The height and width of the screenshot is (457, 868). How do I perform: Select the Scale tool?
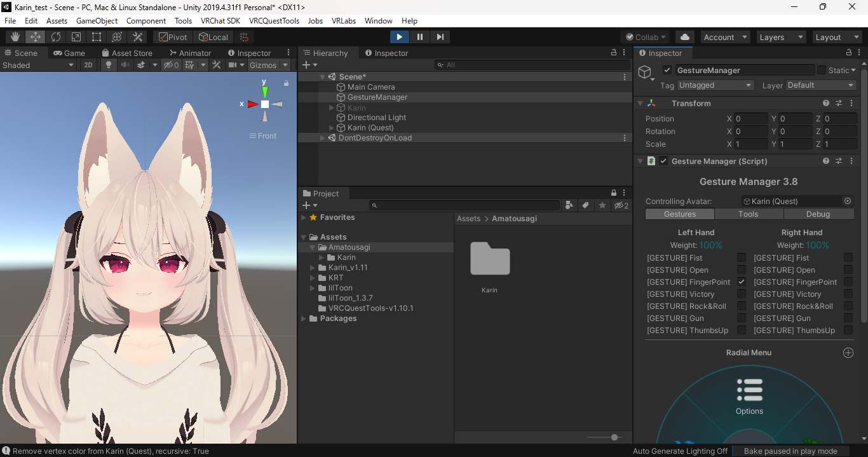pos(74,37)
